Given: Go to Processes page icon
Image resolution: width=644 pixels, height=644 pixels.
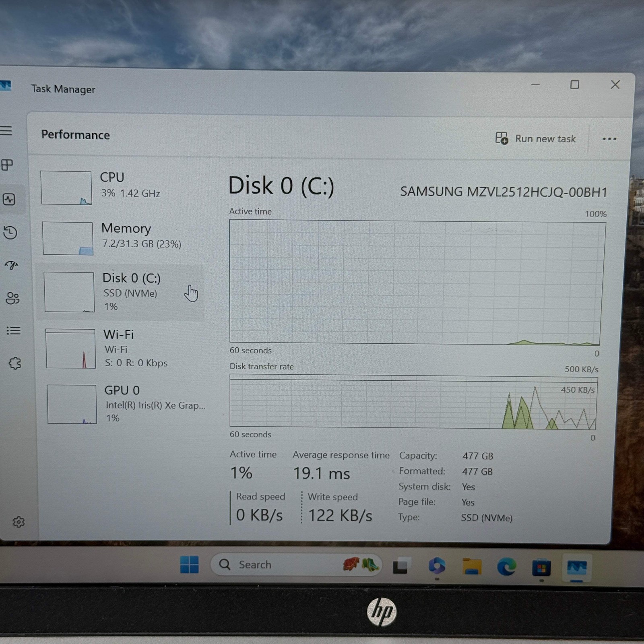Looking at the screenshot, I should click(x=7, y=165).
